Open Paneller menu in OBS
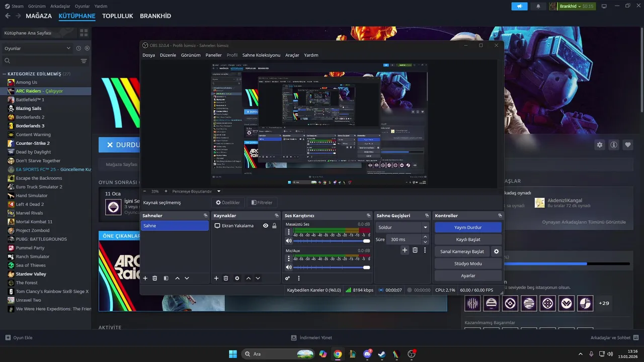This screenshot has height=362, width=644. [213, 55]
